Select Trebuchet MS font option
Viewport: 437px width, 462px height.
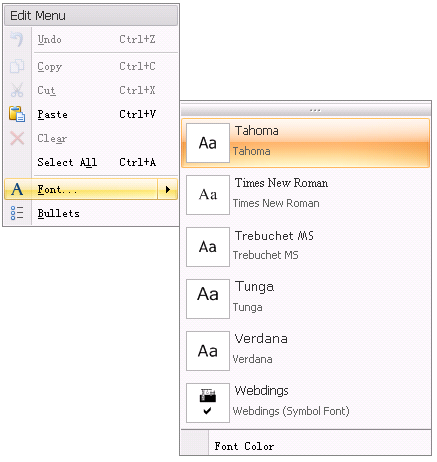306,247
